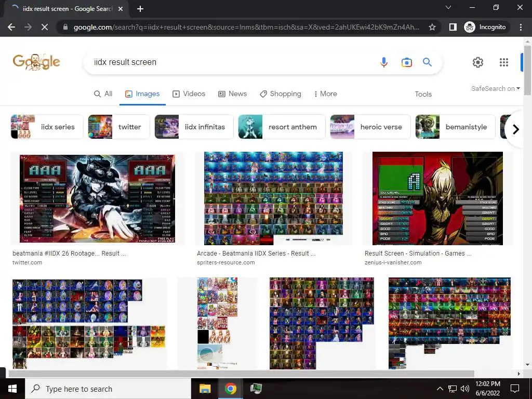Open File Explorer from the taskbar
This screenshot has height=399, width=532.
(x=205, y=389)
